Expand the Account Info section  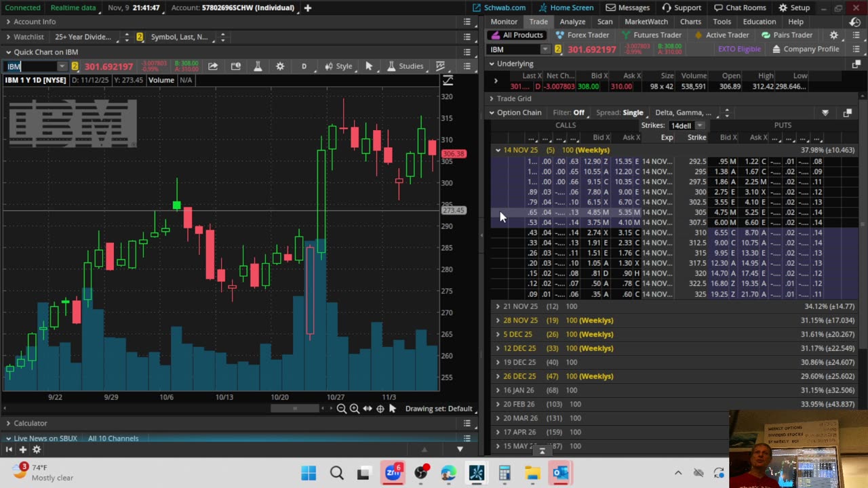(8, 22)
